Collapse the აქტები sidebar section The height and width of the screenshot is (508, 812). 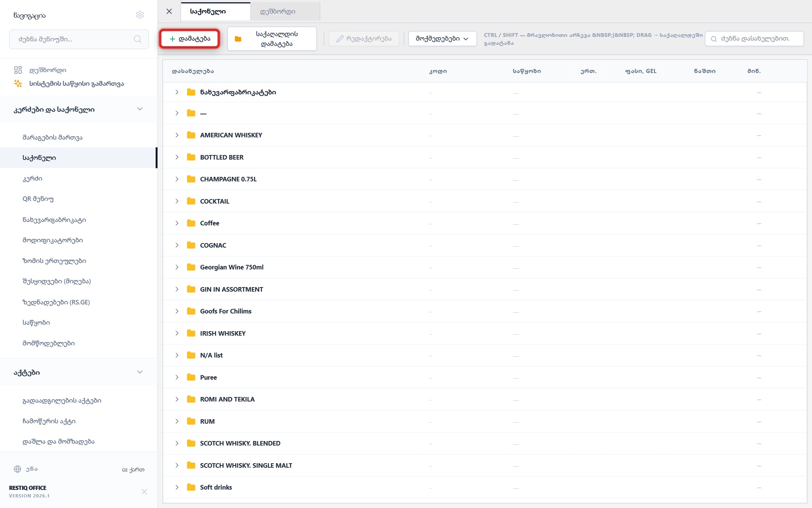pos(140,372)
